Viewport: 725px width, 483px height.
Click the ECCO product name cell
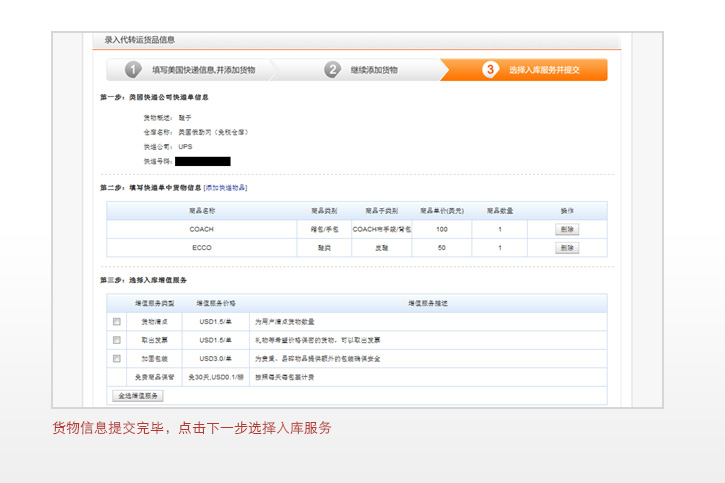pyautogui.click(x=202, y=247)
